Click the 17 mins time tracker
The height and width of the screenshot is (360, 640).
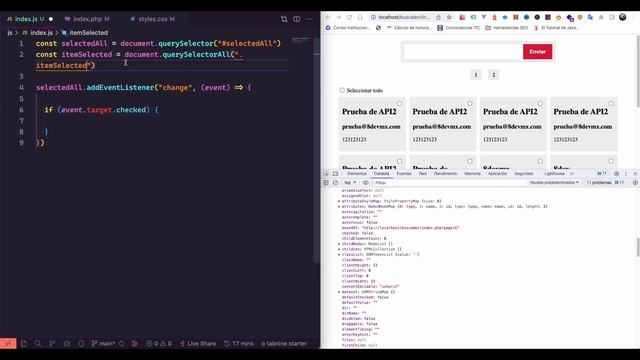[239, 344]
